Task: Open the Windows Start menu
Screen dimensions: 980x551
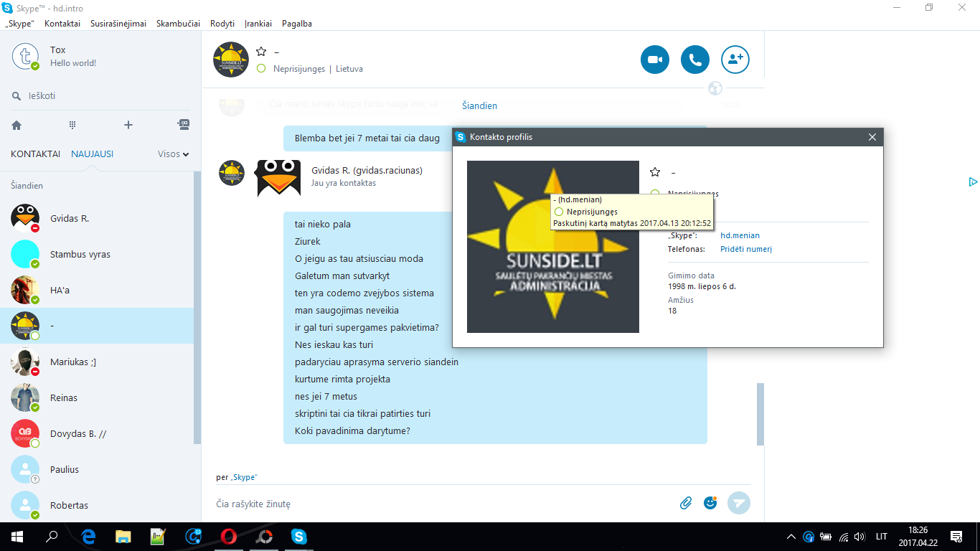Action: point(17,537)
